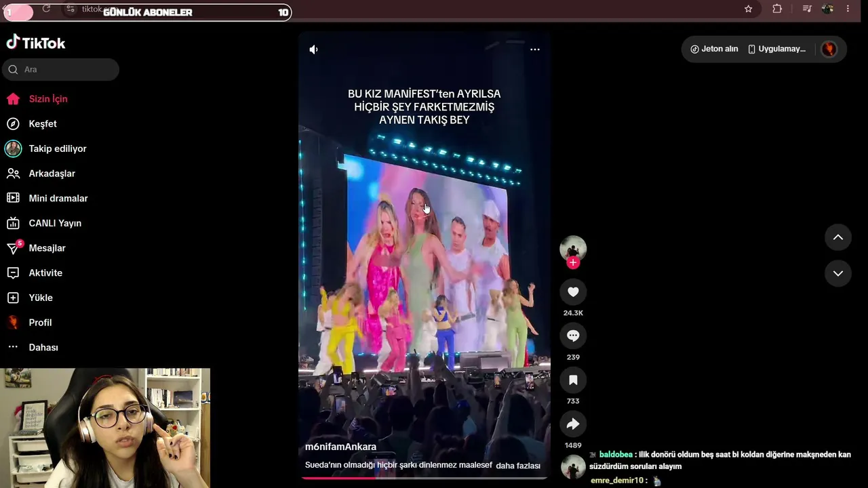The height and width of the screenshot is (488, 868).
Task: Open the Yükle upload page
Action: (40, 298)
